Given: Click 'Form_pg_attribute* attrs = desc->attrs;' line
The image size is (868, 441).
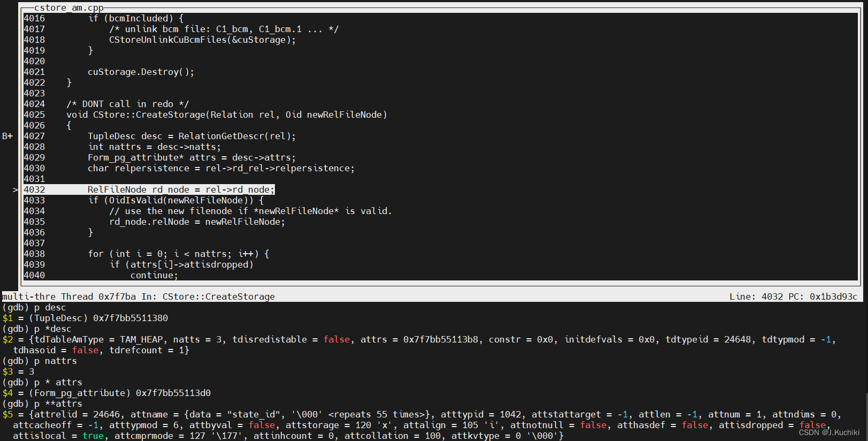Looking at the screenshot, I should 192,157.
